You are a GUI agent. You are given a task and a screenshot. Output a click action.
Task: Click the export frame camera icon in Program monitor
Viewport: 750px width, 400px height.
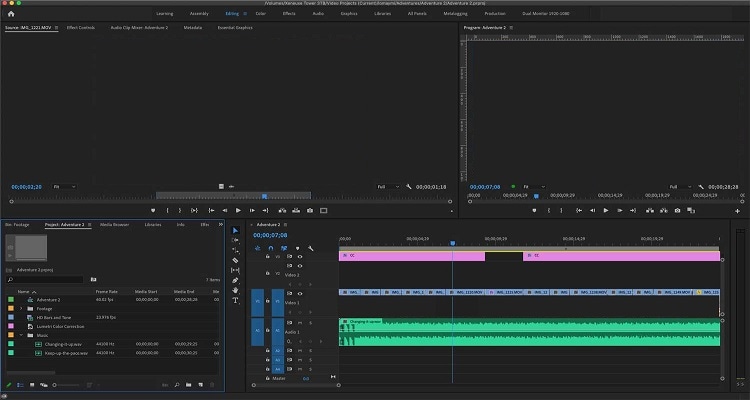[x=677, y=211]
